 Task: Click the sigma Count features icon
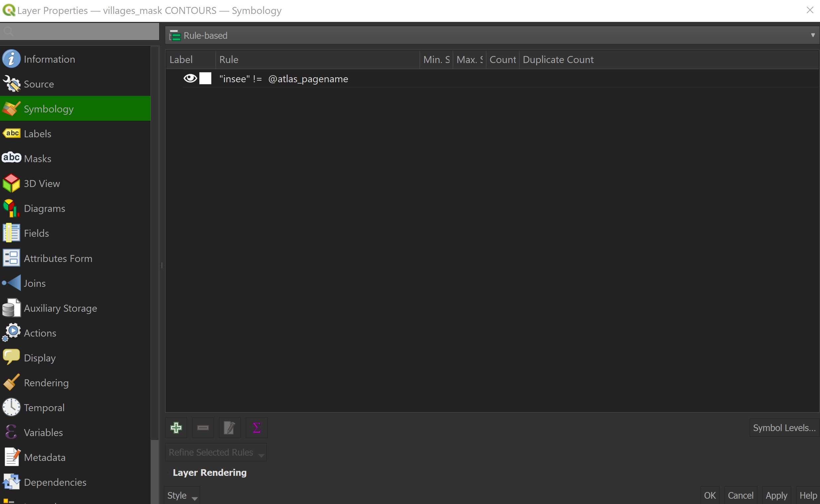coord(256,428)
